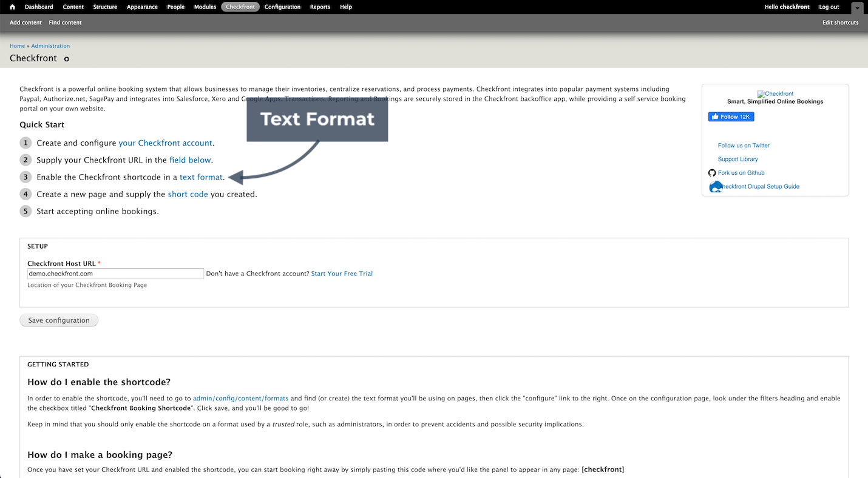
Task: Click Fork us on Github link
Action: click(741, 173)
